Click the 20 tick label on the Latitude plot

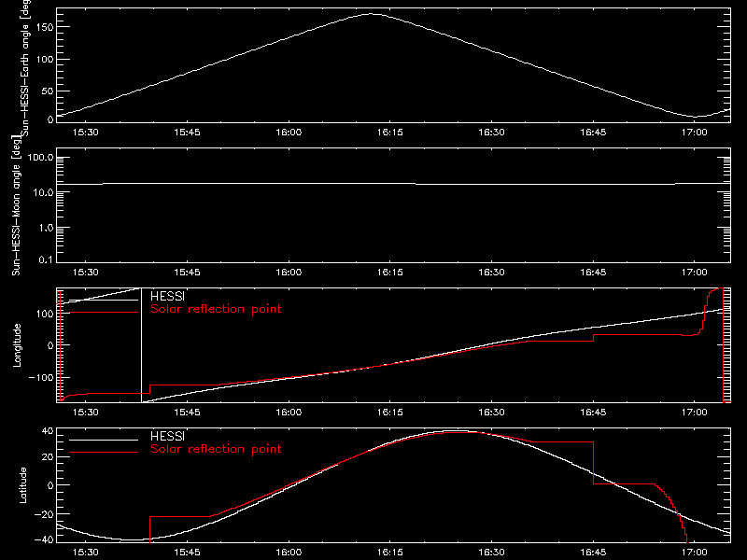pyautogui.click(x=48, y=456)
